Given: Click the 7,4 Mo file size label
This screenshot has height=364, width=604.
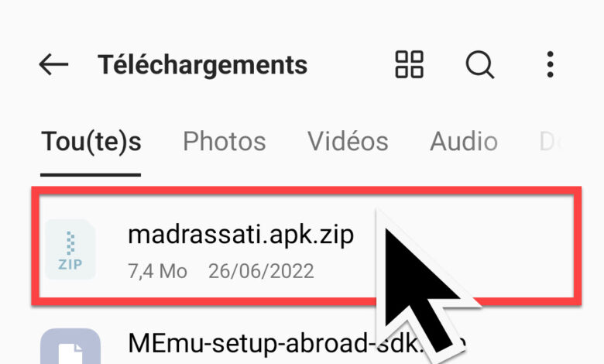Looking at the screenshot, I should (157, 271).
